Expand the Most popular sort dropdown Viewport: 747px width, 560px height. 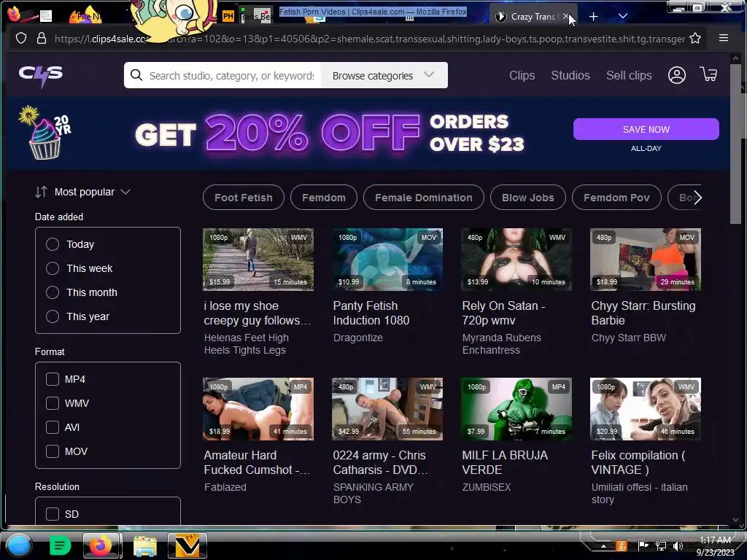pyautogui.click(x=92, y=192)
